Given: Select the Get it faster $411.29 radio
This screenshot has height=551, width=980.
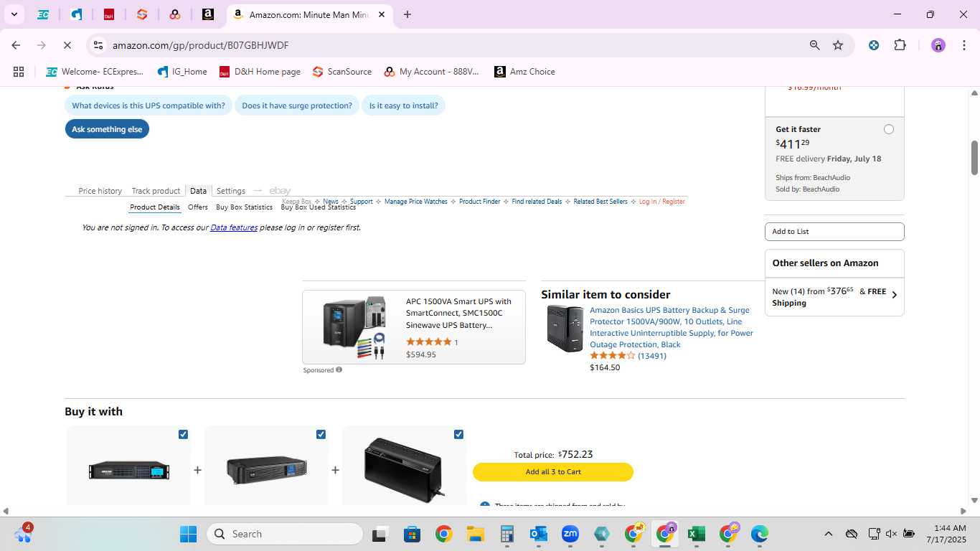Looking at the screenshot, I should pos(889,129).
